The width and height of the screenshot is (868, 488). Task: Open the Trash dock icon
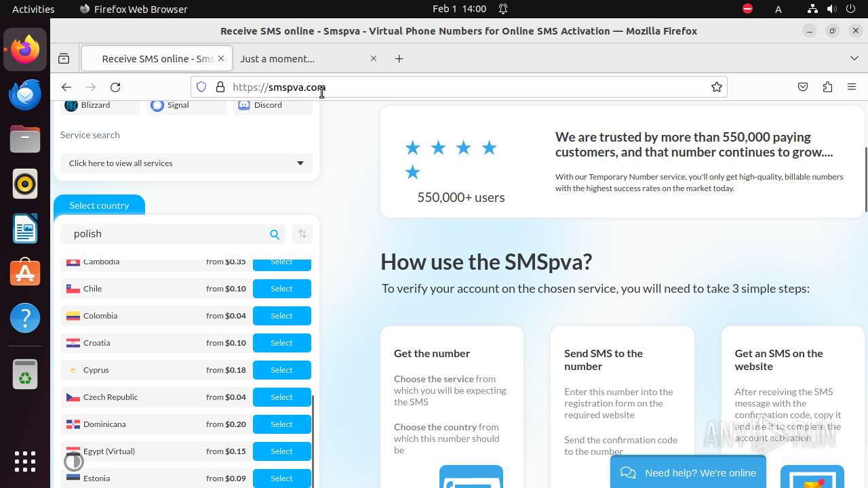click(x=25, y=373)
